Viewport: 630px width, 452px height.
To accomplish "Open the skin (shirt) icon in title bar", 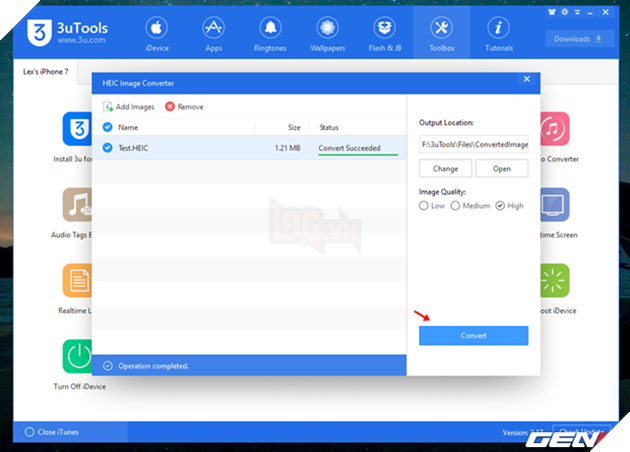I will (552, 12).
